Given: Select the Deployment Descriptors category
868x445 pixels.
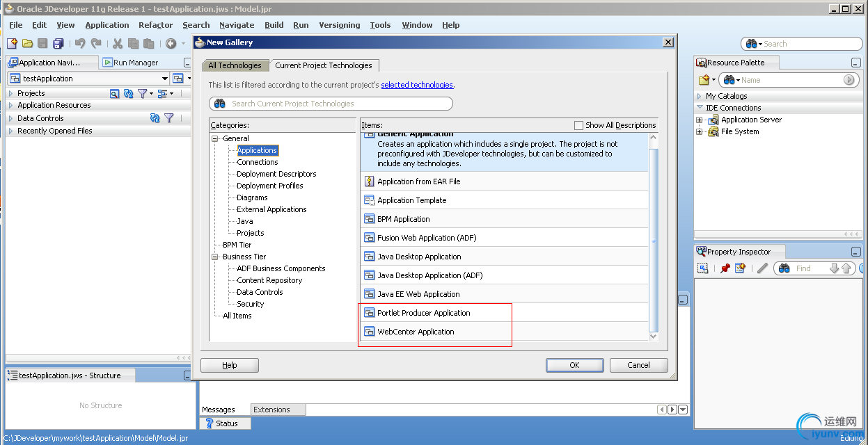Looking at the screenshot, I should tap(276, 174).
